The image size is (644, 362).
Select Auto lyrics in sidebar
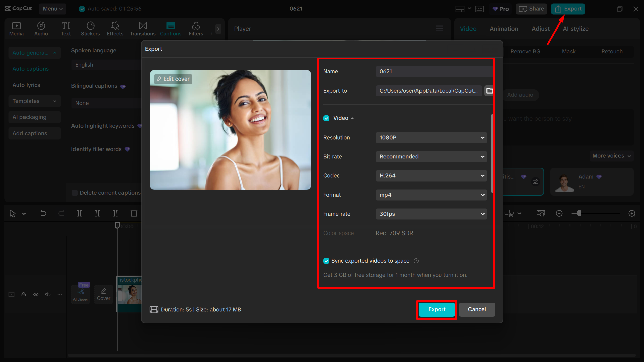point(26,85)
